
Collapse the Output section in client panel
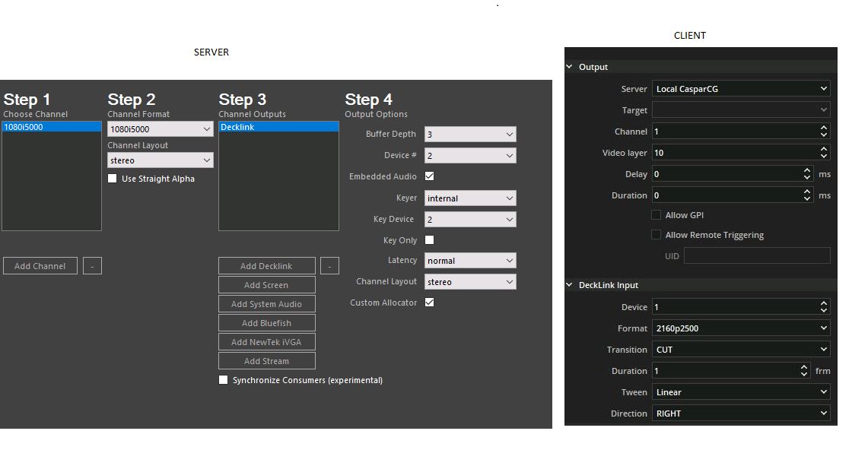[x=569, y=66]
